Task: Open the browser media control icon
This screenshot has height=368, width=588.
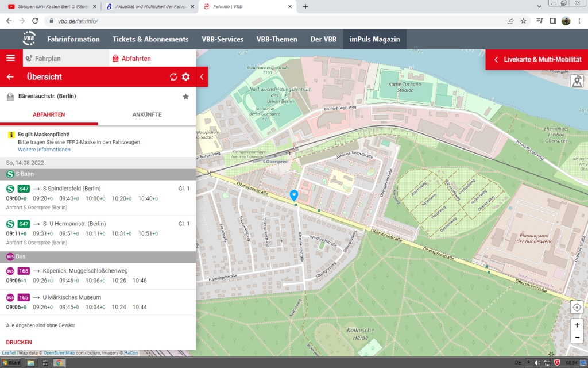Action: 540,21
